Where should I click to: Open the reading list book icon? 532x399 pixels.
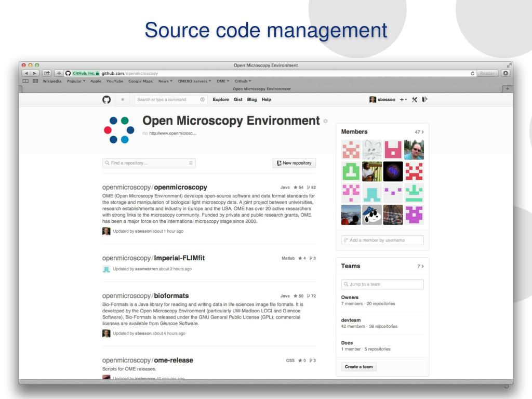[25, 81]
